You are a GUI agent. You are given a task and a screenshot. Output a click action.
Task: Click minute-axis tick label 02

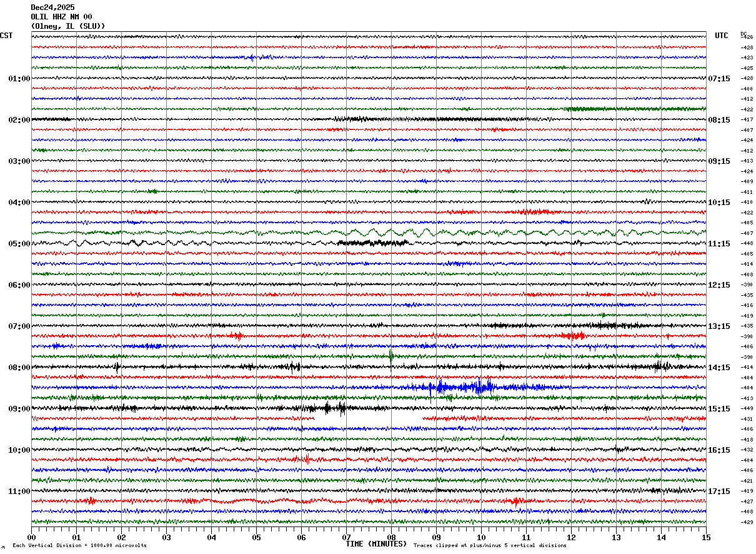tap(121, 537)
